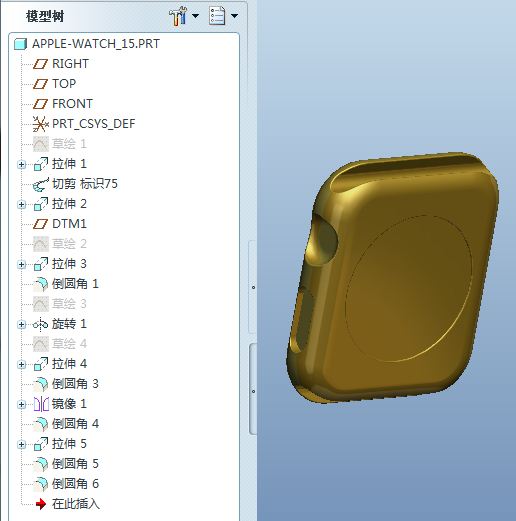Select the RIGHT plane label
516x521 pixels.
point(70,64)
